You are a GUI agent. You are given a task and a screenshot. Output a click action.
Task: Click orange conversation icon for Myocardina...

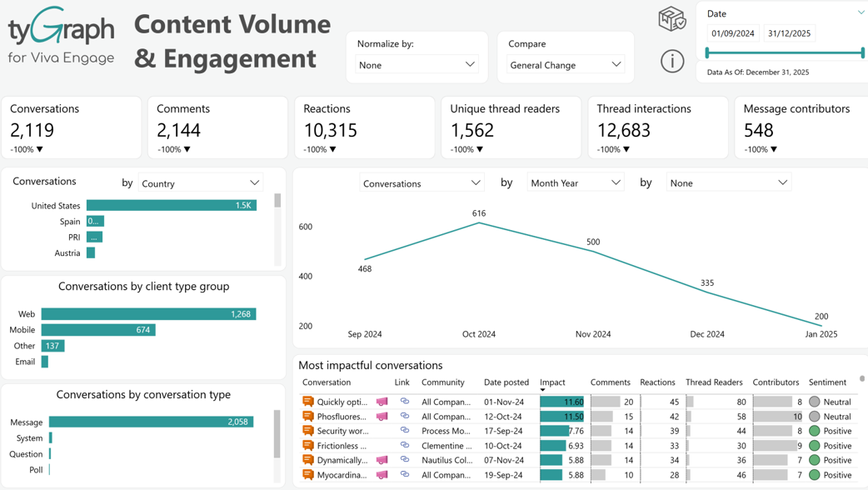(x=307, y=475)
